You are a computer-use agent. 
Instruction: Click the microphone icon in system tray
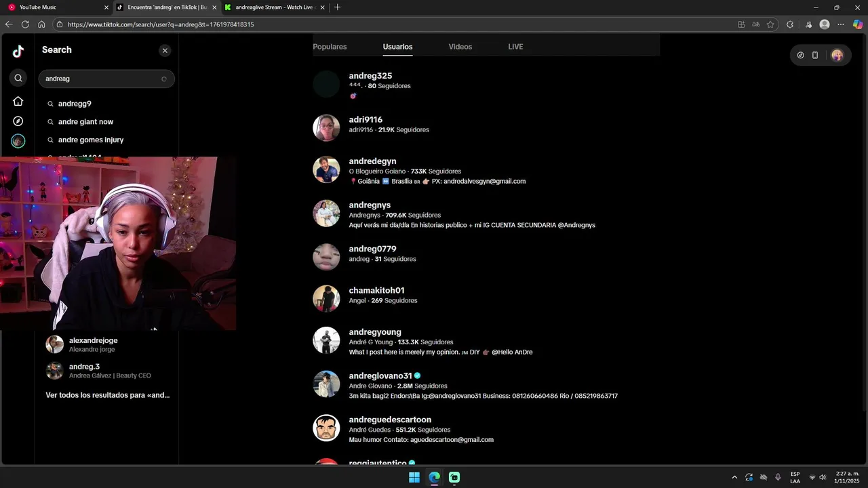coord(778,477)
